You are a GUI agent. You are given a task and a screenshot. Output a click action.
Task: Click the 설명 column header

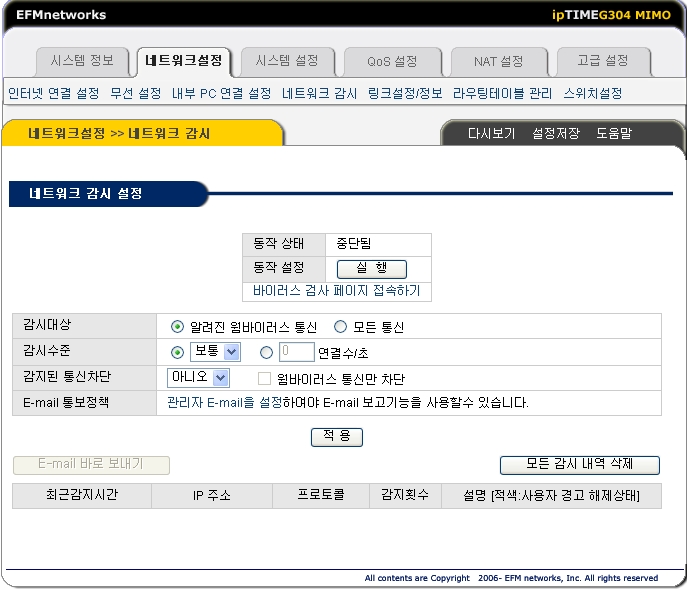tap(551, 496)
